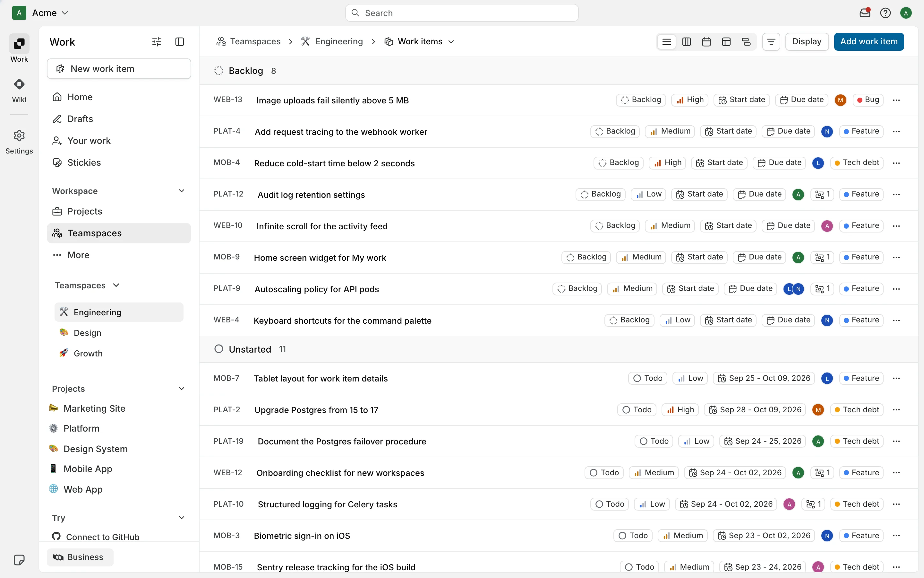This screenshot has height=578, width=924.
Task: Navigate to Engineering breadcrumb
Action: coord(332,42)
